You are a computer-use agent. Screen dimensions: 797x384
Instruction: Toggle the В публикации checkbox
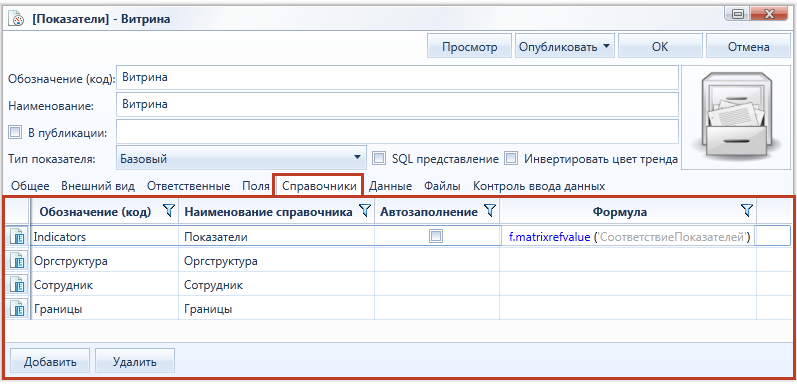tap(15, 133)
